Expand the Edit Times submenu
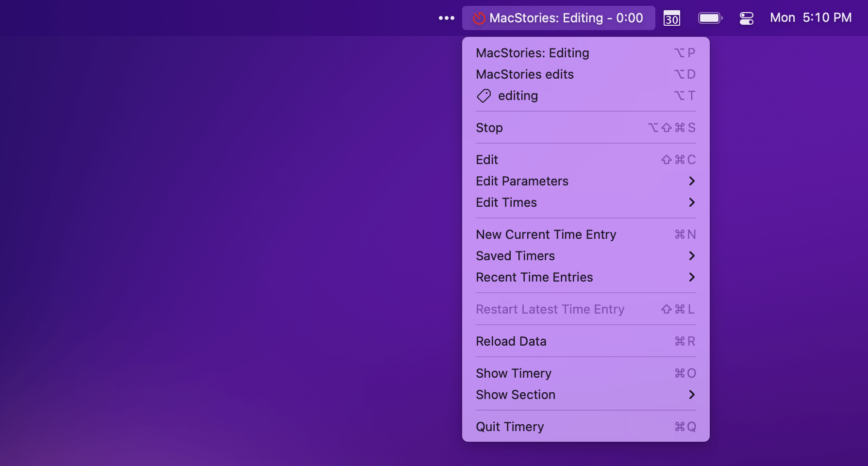 [x=586, y=202]
